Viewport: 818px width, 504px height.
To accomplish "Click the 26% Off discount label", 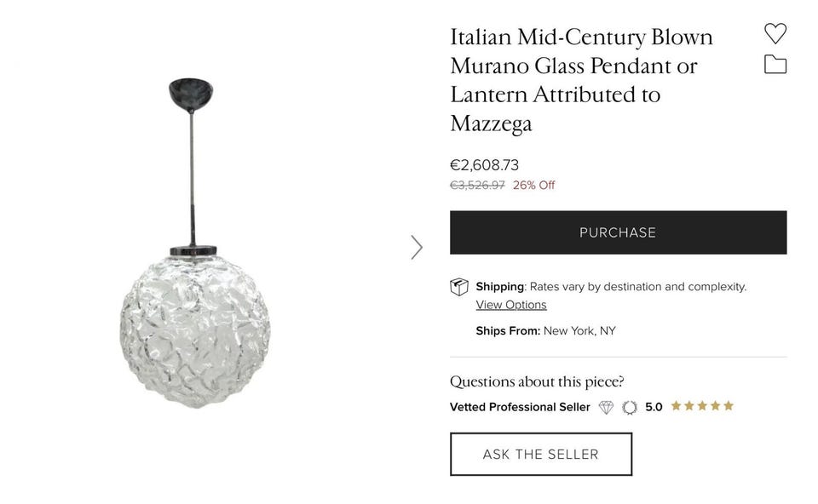I will (x=533, y=185).
